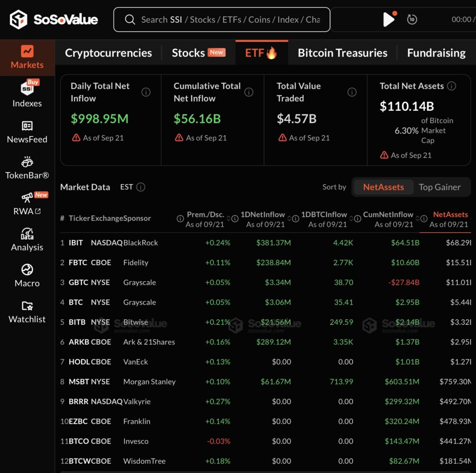
Task: Sort the table by Prem./Dsc. column
Action: (228, 219)
